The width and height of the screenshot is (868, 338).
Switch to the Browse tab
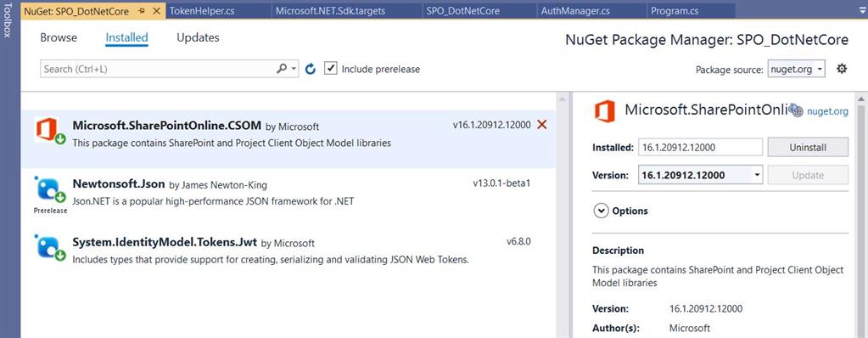click(x=59, y=37)
